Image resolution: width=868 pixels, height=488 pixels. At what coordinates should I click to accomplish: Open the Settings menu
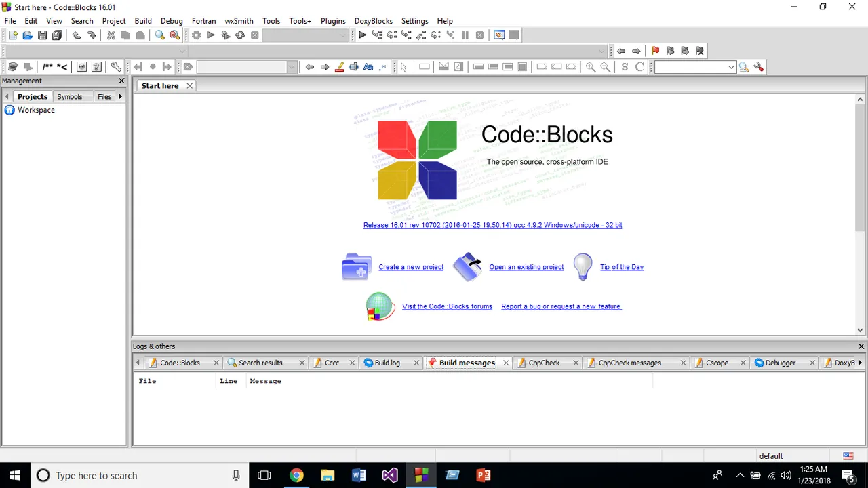click(x=415, y=21)
